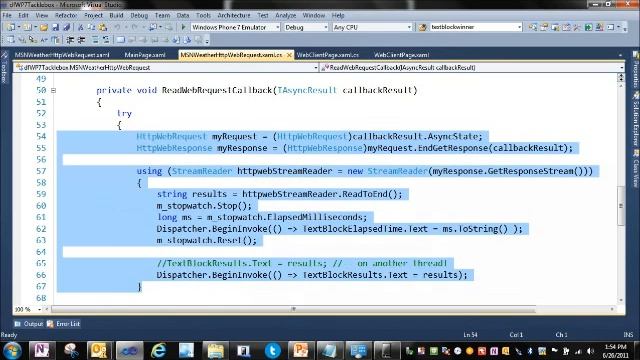Click the m_stopwatch.Stop(); line
This screenshot has height=360, width=640.
(x=204, y=206)
